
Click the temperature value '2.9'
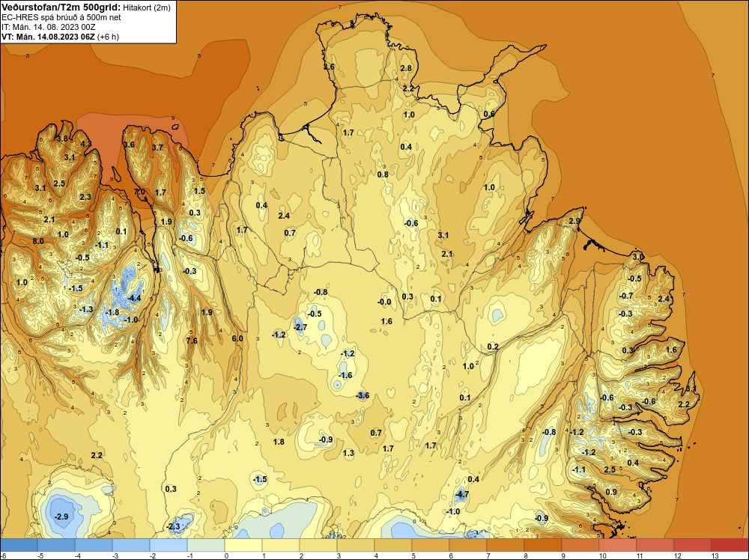[574, 221]
